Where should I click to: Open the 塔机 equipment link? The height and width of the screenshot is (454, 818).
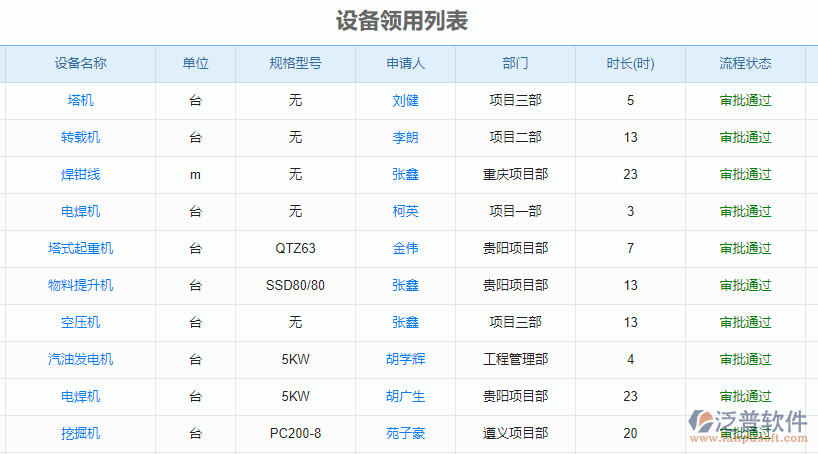pyautogui.click(x=81, y=101)
